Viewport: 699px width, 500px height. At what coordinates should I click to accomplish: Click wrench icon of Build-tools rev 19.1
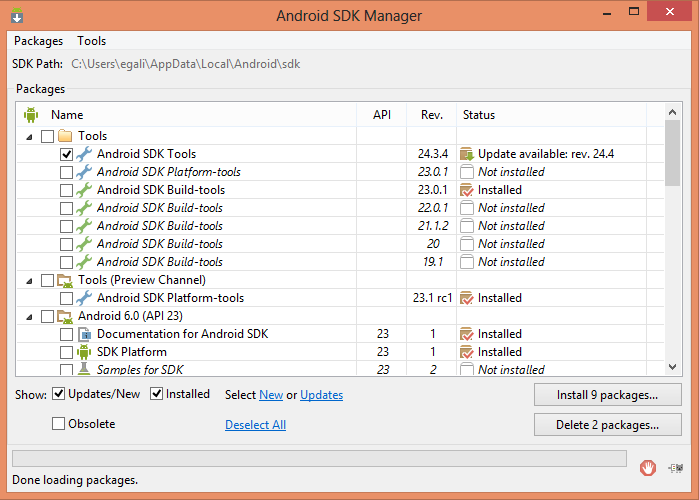(x=84, y=262)
